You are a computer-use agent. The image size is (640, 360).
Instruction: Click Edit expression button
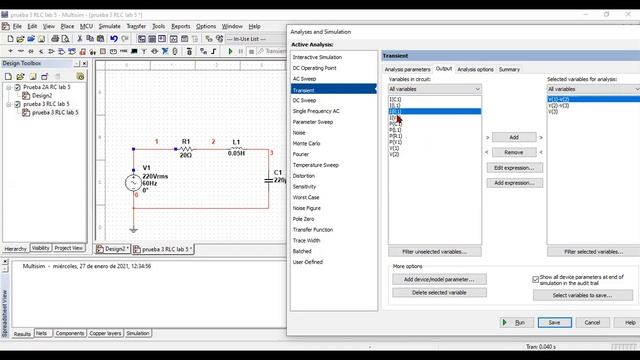514,168
